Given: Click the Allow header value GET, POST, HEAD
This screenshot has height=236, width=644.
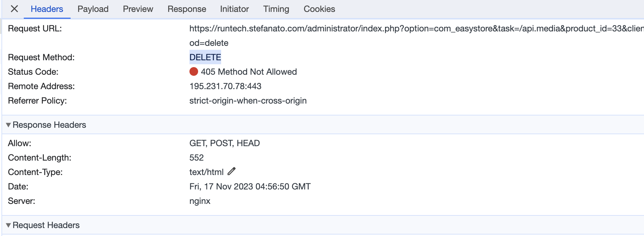Looking at the screenshot, I should (x=225, y=143).
